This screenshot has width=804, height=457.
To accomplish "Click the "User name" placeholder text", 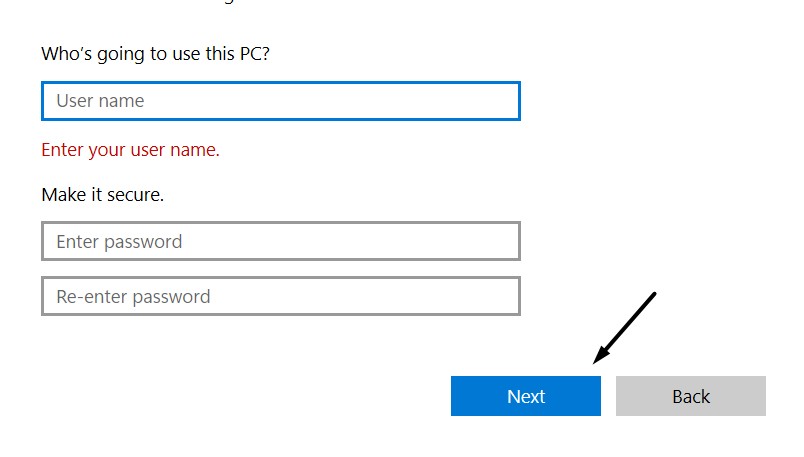I will (100, 101).
